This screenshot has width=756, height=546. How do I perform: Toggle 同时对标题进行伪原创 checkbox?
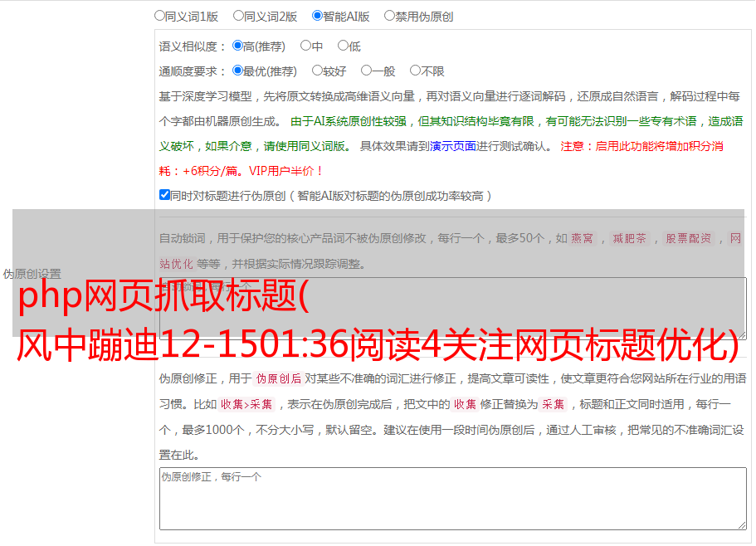(164, 195)
